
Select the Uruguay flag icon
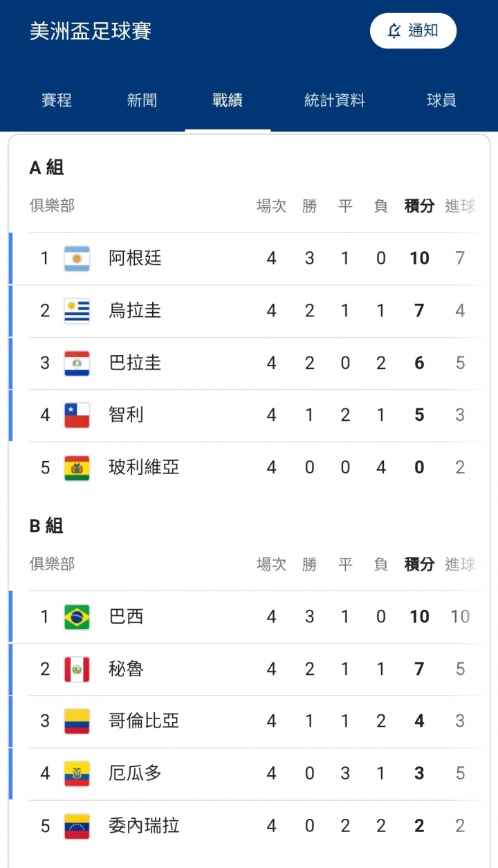pos(77,311)
